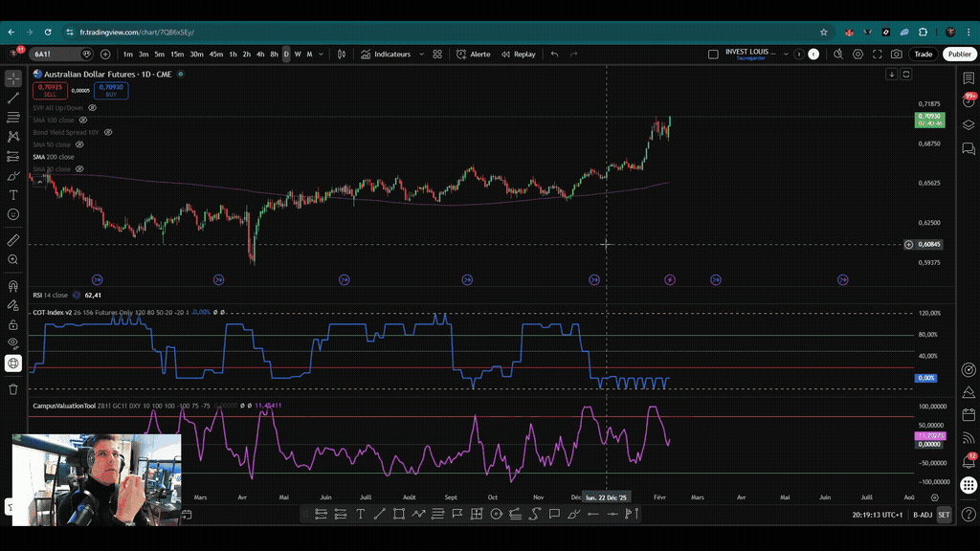
Task: Select the crosshair cursor tool
Action: click(13, 78)
